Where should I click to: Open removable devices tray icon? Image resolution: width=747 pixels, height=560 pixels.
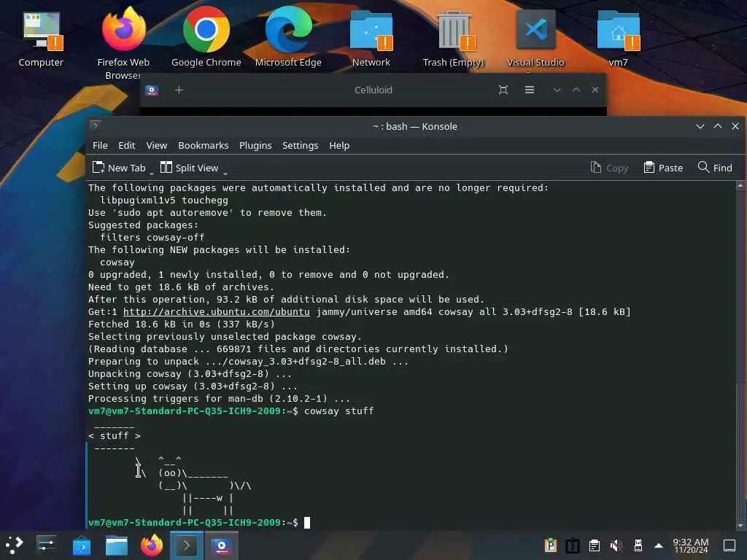point(638,545)
